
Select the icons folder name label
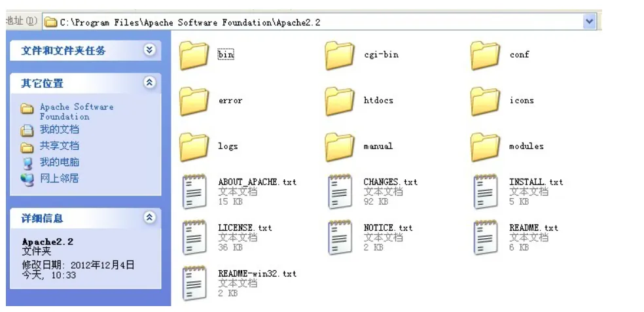(x=522, y=101)
